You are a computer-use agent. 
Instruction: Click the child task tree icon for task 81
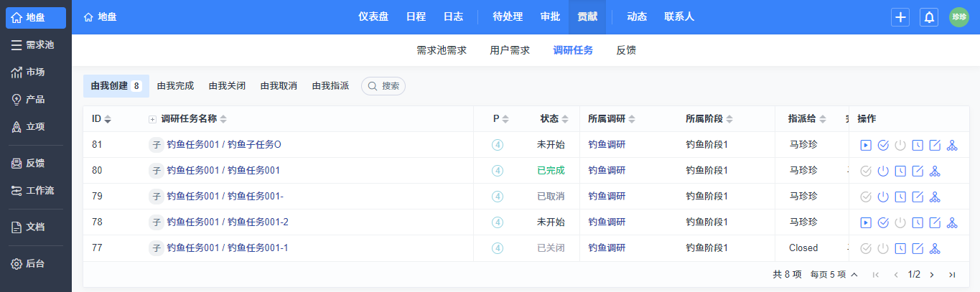(952, 145)
